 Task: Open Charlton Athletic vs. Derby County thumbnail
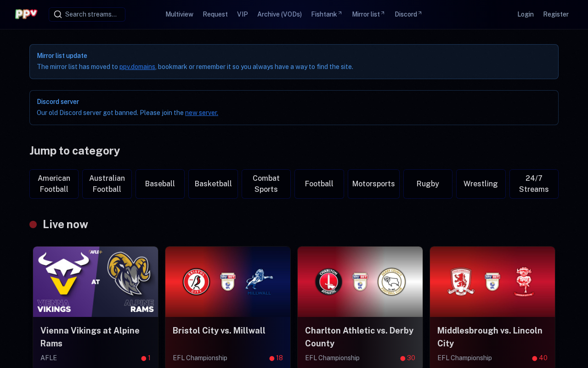point(360,282)
